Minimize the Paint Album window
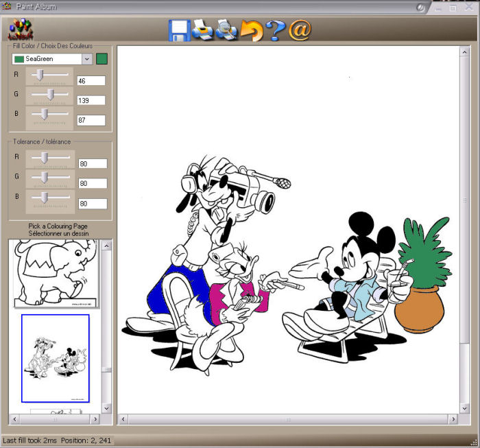The width and height of the screenshot is (480, 448). (x=438, y=8)
